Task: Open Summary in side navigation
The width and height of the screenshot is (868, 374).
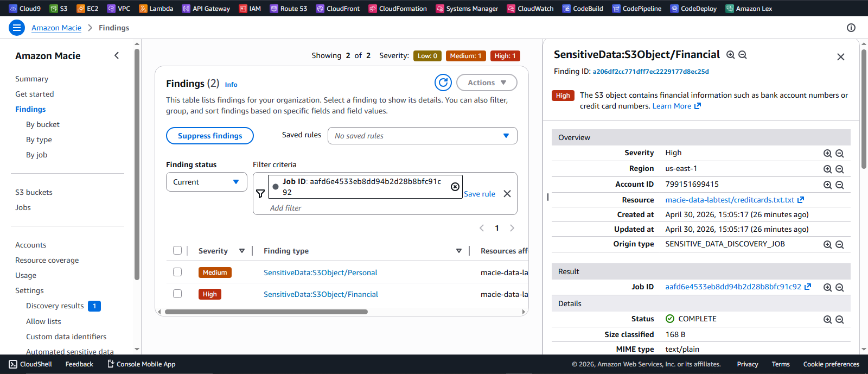Action: 31,79
